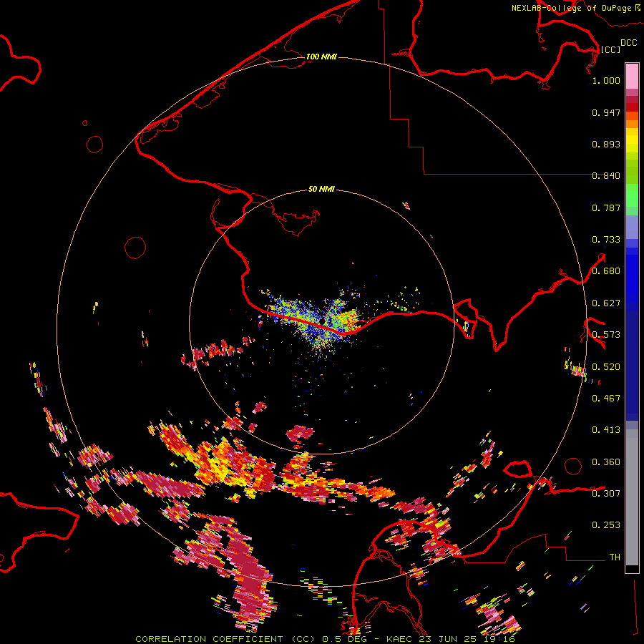The height and width of the screenshot is (644, 644).
Task: Click the 0.307 scale value
Action: 606,493
